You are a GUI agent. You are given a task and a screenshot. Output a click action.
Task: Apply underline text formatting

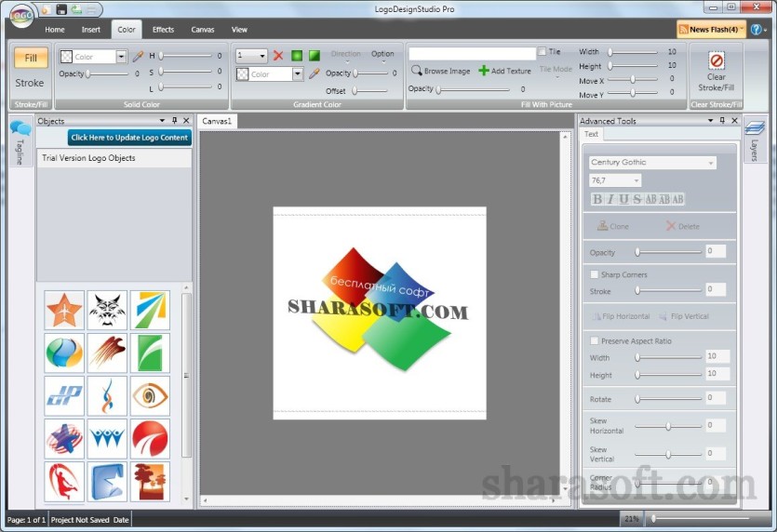pyautogui.click(x=623, y=199)
